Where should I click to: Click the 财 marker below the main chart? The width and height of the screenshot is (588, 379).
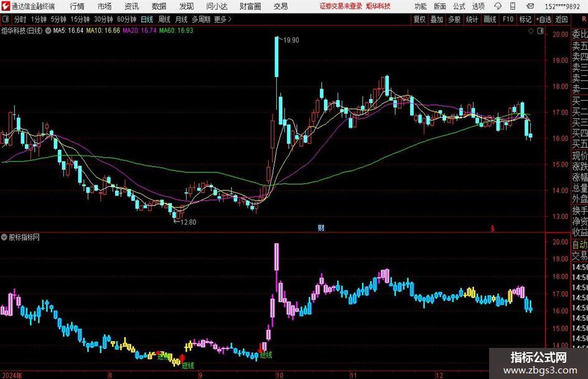click(x=321, y=227)
